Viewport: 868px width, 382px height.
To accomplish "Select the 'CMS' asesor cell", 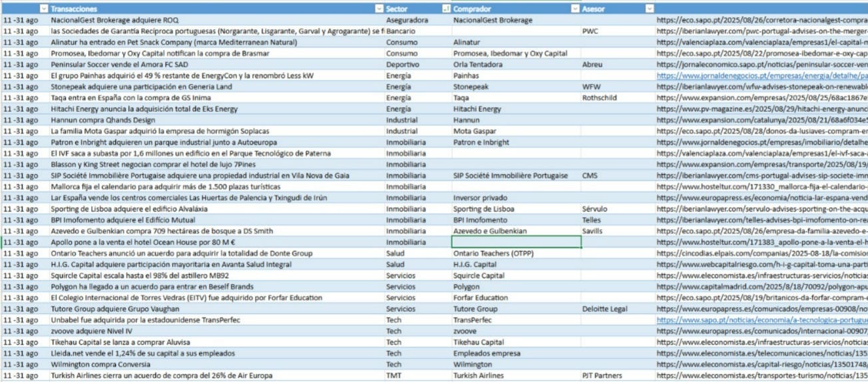I will 618,176.
